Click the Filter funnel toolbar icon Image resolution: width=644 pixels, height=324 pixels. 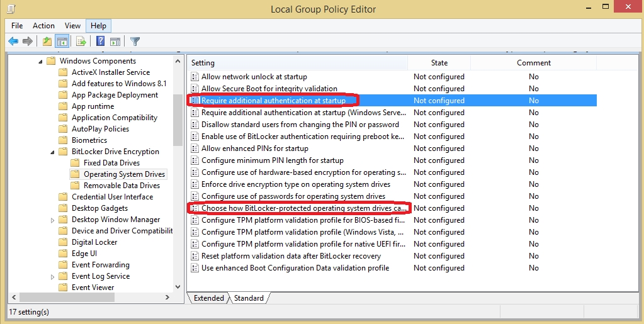pyautogui.click(x=135, y=41)
